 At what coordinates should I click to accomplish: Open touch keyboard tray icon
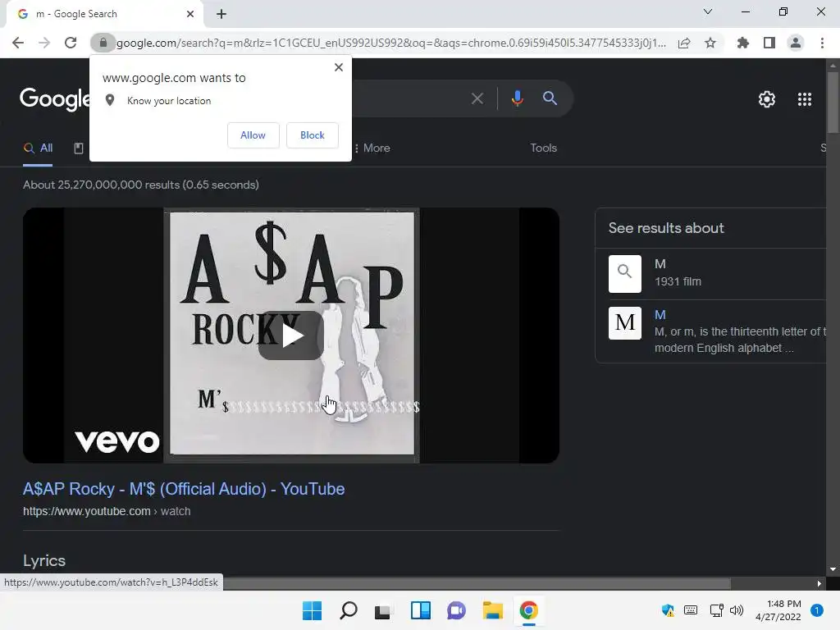tap(691, 610)
